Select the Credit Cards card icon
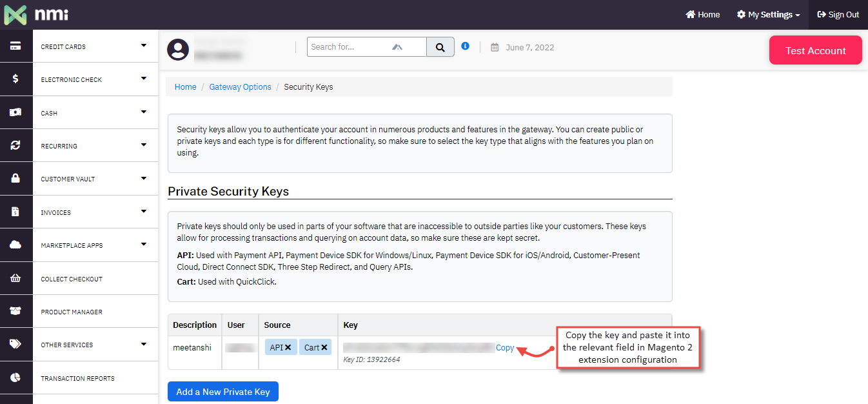 click(x=16, y=46)
